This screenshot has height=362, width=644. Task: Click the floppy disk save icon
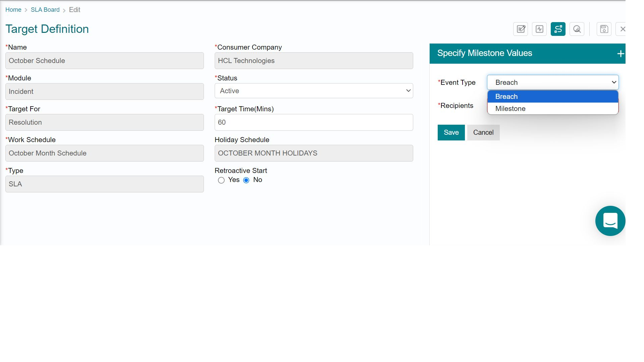604,29
